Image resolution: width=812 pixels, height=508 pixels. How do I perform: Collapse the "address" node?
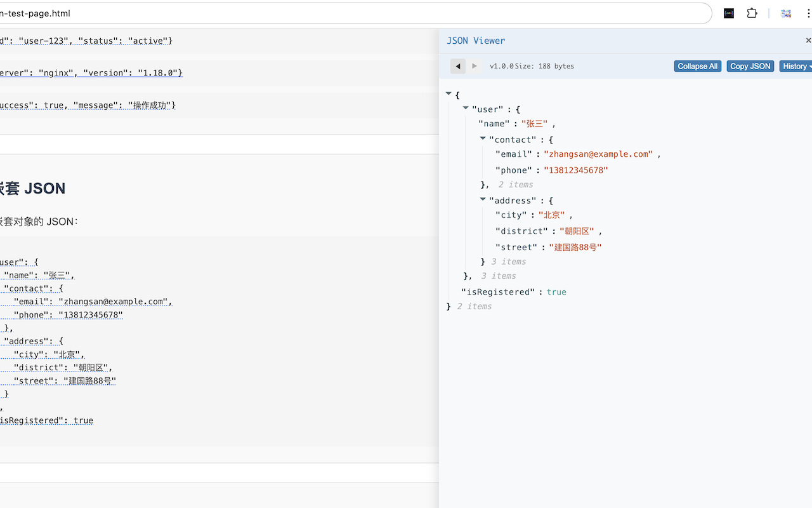[x=483, y=199]
